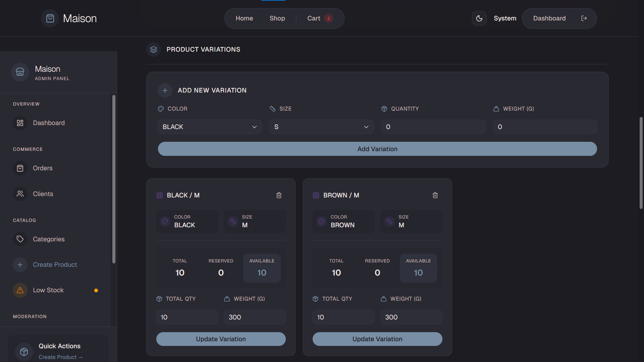Click the palette icon beside COLOR label

(x=161, y=109)
